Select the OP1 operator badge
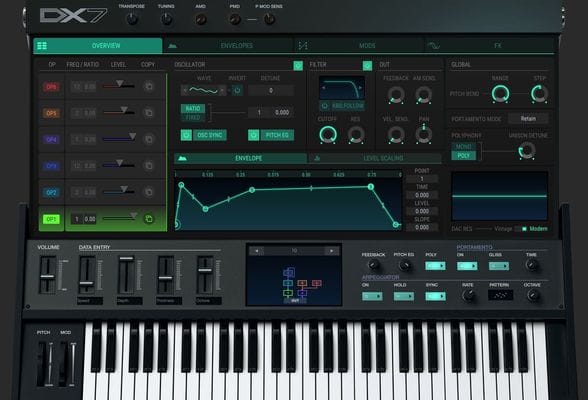The image size is (588, 400). 51,219
